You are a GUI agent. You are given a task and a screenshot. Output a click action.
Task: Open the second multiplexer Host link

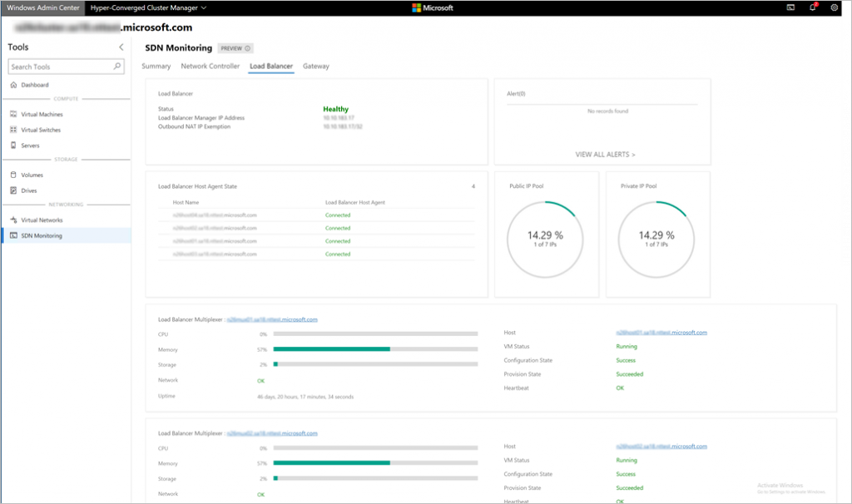[661, 447]
